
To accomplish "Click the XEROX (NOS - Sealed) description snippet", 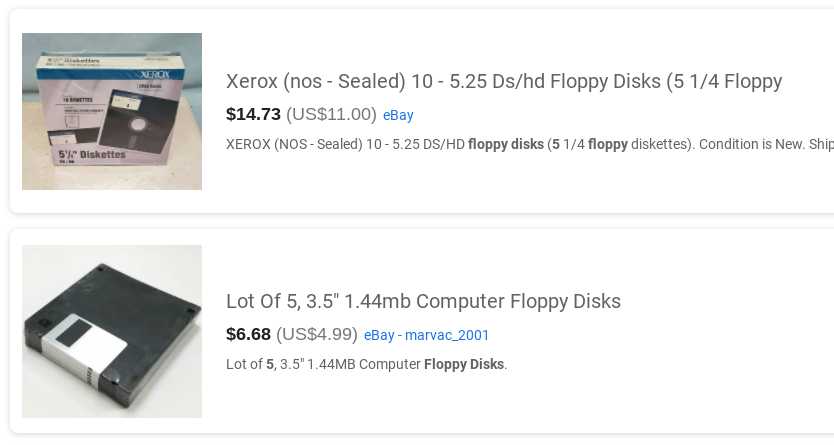I will pyautogui.click(x=530, y=145).
